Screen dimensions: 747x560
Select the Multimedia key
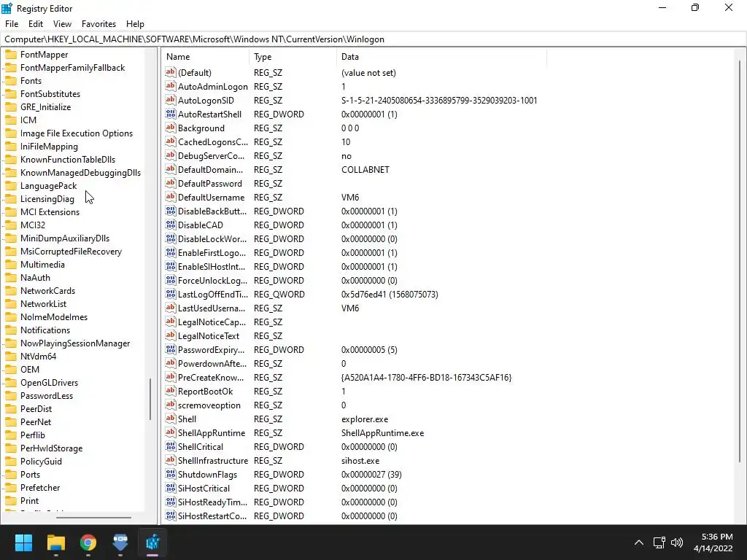[x=42, y=264]
